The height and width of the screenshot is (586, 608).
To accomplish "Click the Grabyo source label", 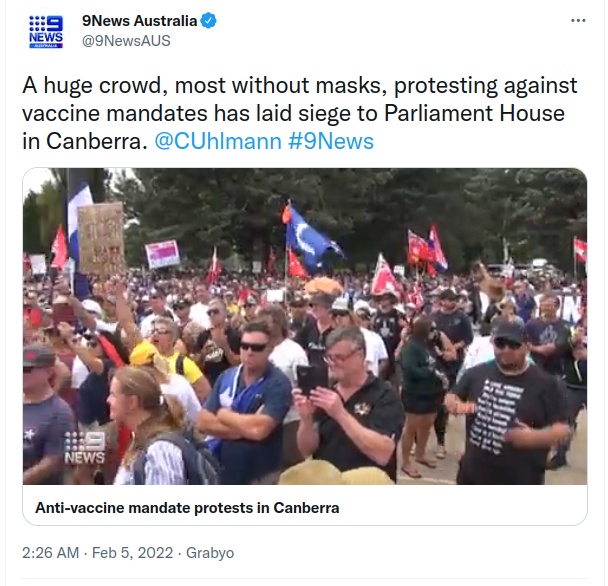I will [x=210, y=553].
